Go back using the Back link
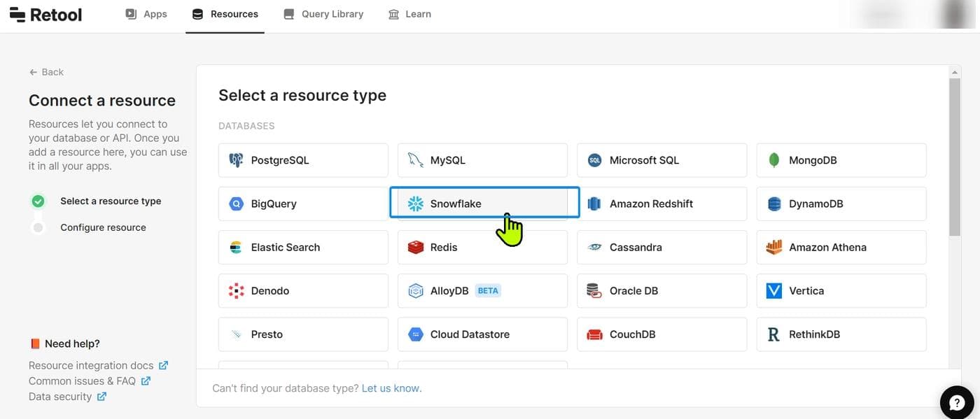This screenshot has height=419, width=980. 46,72
